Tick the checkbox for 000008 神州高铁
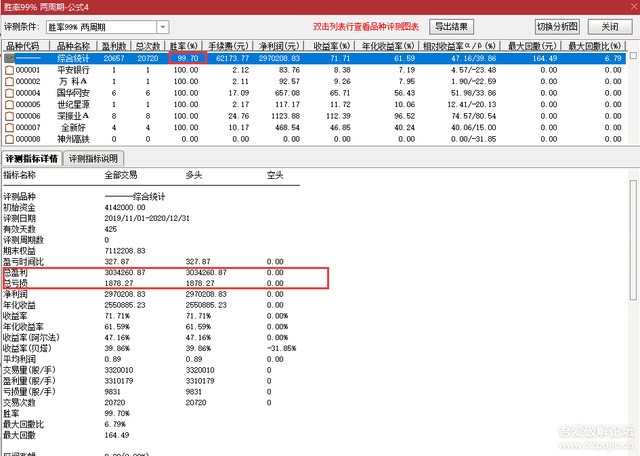 (x=9, y=139)
